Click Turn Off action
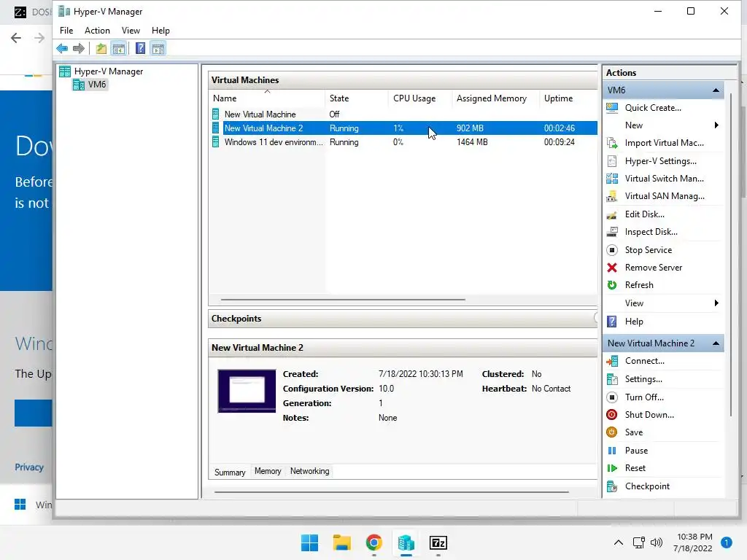747x560 pixels. point(644,397)
